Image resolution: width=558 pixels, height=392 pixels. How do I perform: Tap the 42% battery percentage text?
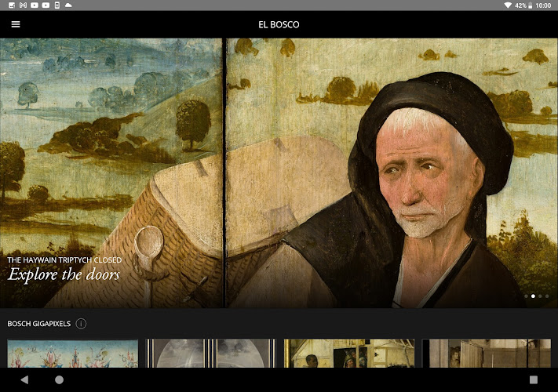coord(520,5)
